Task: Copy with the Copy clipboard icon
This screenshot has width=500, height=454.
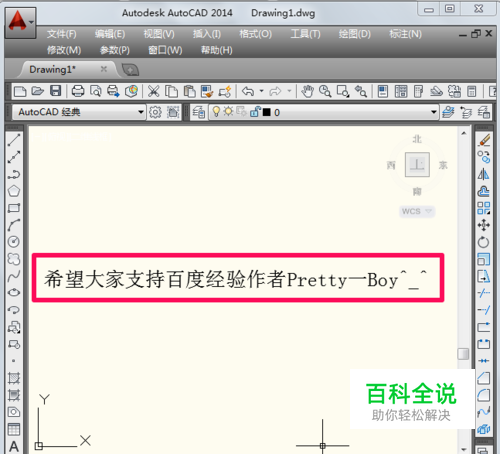Action: pyautogui.click(x=171, y=91)
